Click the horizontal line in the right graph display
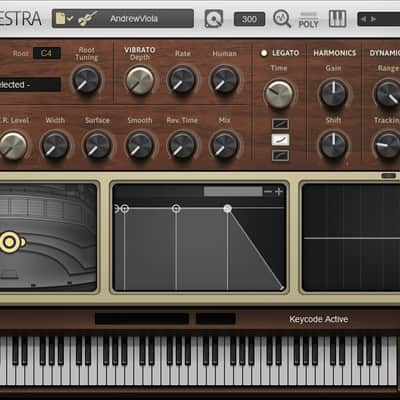The width and height of the screenshot is (400, 400). tap(352, 238)
